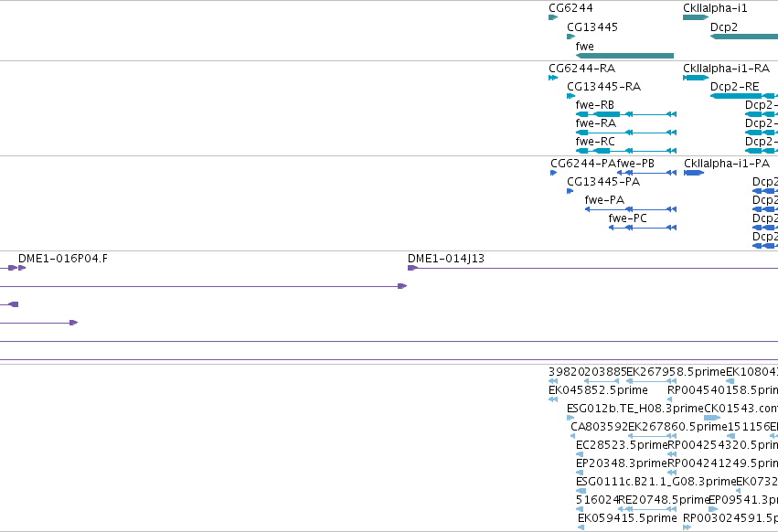This screenshot has height=532, width=778.
Task: Click the EK267860.5prime EST label
Action: [x=677, y=427]
